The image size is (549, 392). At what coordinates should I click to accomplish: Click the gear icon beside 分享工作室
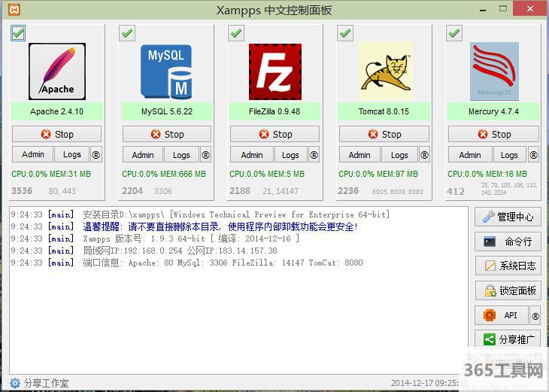click(15, 383)
